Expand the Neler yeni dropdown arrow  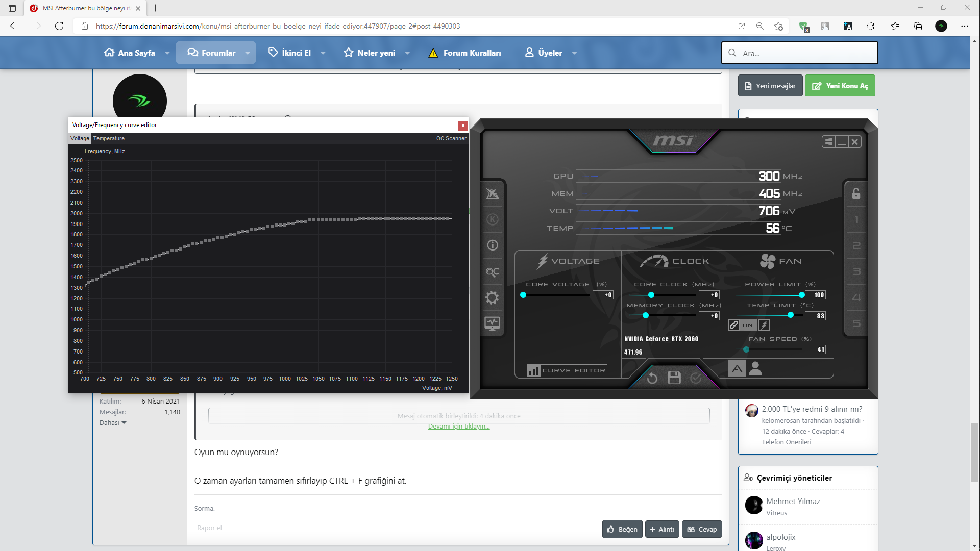[x=407, y=53]
